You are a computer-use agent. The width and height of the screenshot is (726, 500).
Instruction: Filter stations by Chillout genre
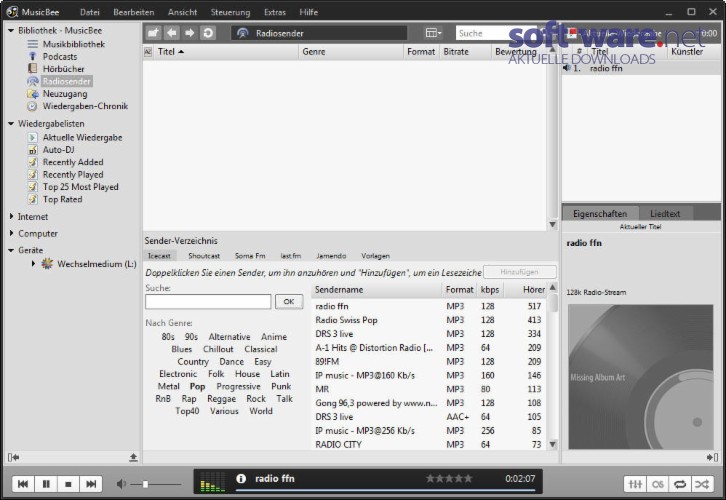218,349
